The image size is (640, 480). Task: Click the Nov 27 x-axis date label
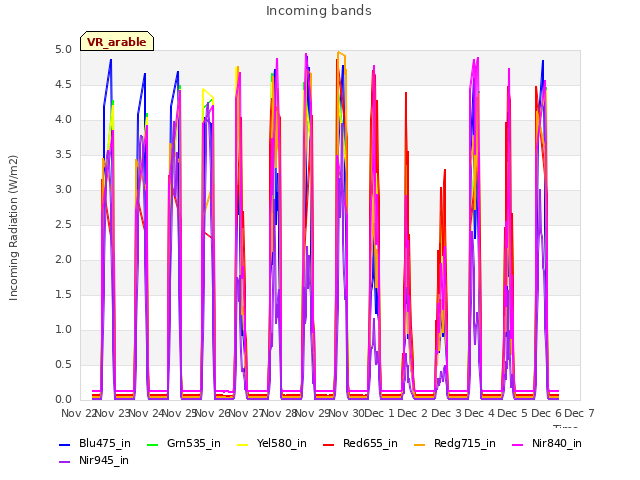(246, 413)
